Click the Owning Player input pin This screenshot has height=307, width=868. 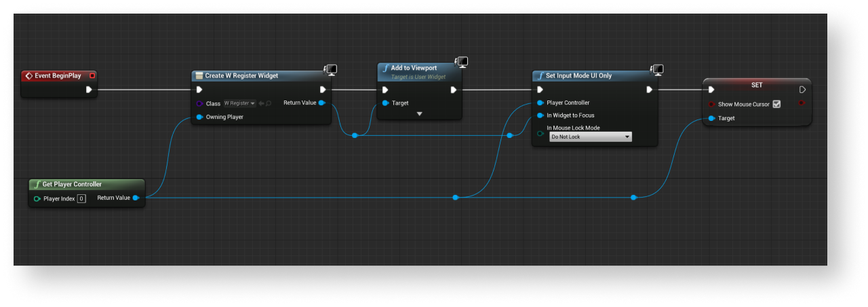[x=199, y=117]
